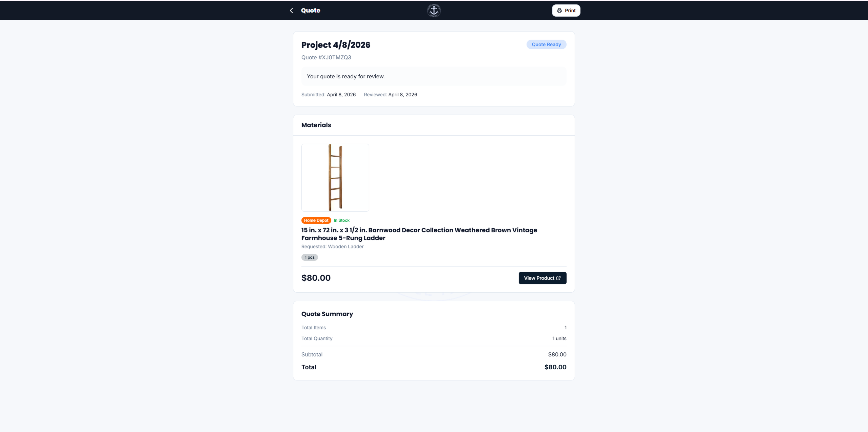The width and height of the screenshot is (868, 432).
Task: Select the Barnwood ladder product title
Action: [419, 234]
